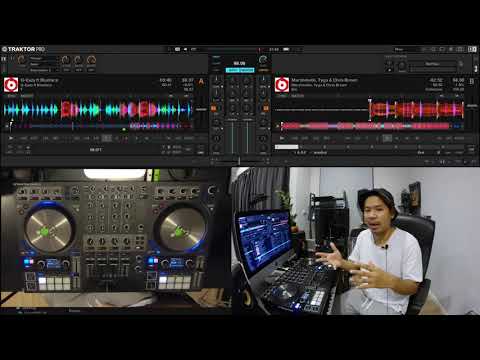
Task: Jump within Deck A stripe overview
Action: pos(100,126)
